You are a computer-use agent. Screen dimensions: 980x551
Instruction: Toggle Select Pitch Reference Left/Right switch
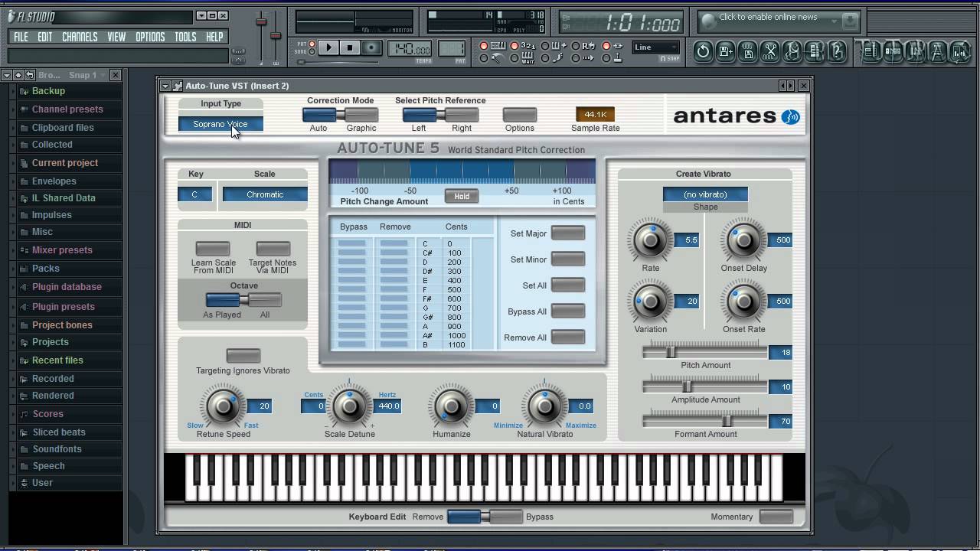[x=440, y=115]
